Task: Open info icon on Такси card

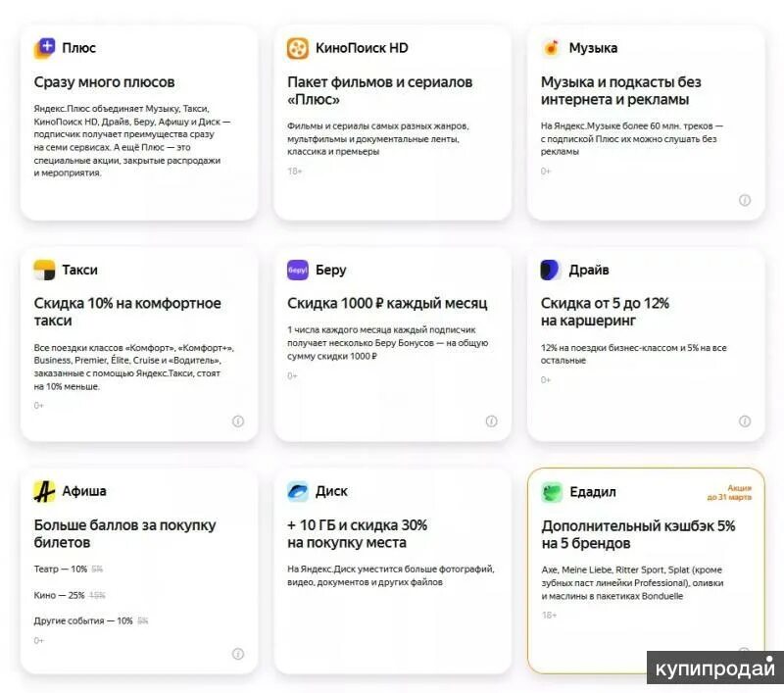Action: click(x=238, y=421)
